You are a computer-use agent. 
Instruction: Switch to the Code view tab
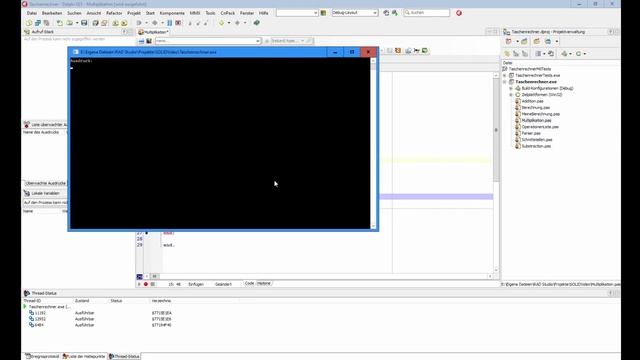(249, 283)
